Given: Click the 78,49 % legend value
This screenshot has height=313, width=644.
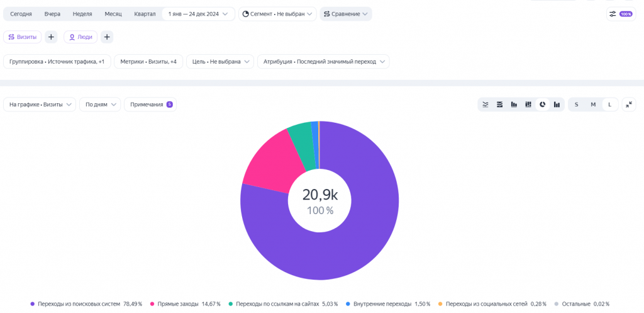Looking at the screenshot, I should [x=133, y=304].
